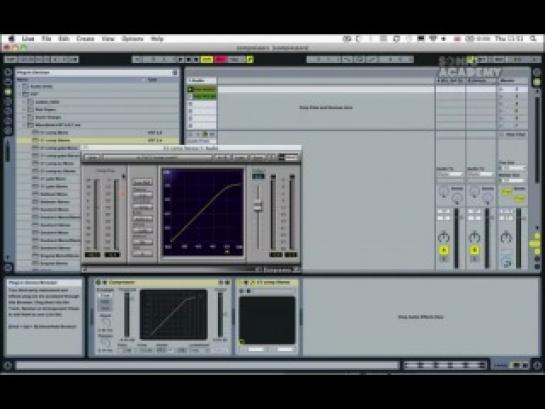Open the Create menu
The image size is (545, 409).
click(x=85, y=39)
